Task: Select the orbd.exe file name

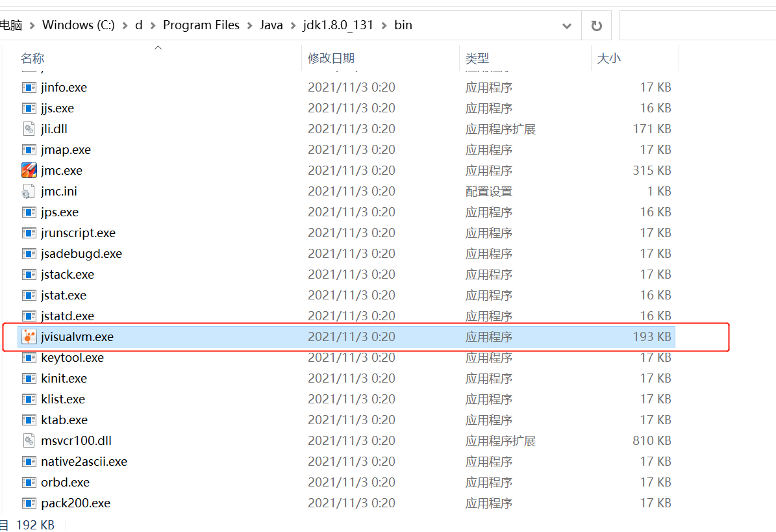Action: [x=66, y=483]
